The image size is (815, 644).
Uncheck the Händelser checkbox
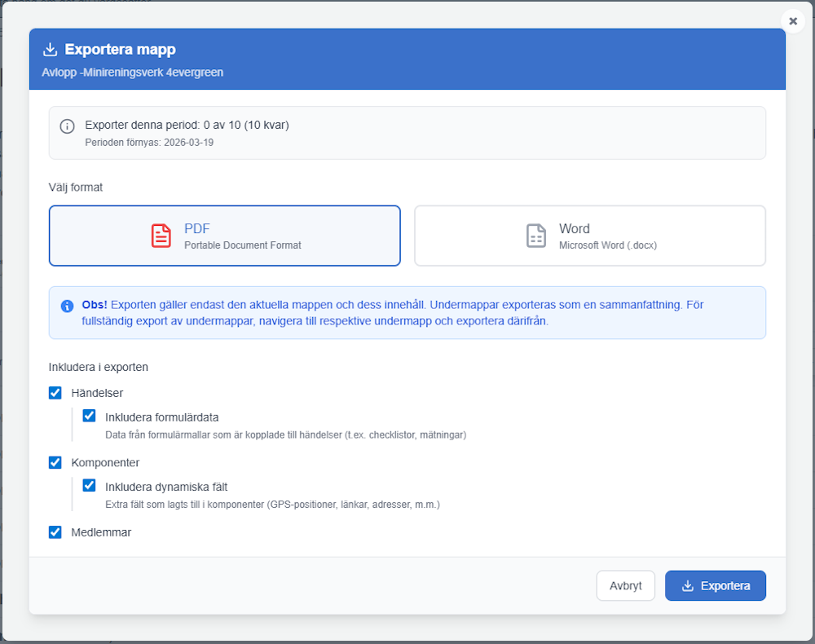coord(55,393)
